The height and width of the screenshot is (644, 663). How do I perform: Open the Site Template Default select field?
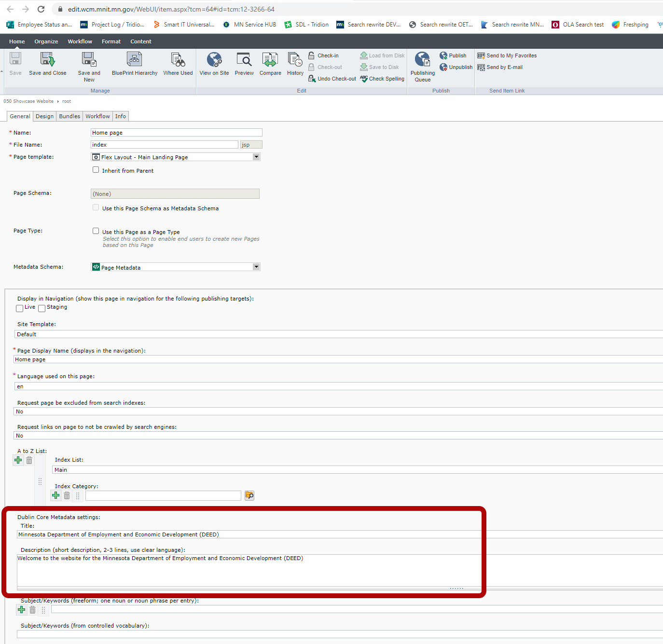point(338,334)
